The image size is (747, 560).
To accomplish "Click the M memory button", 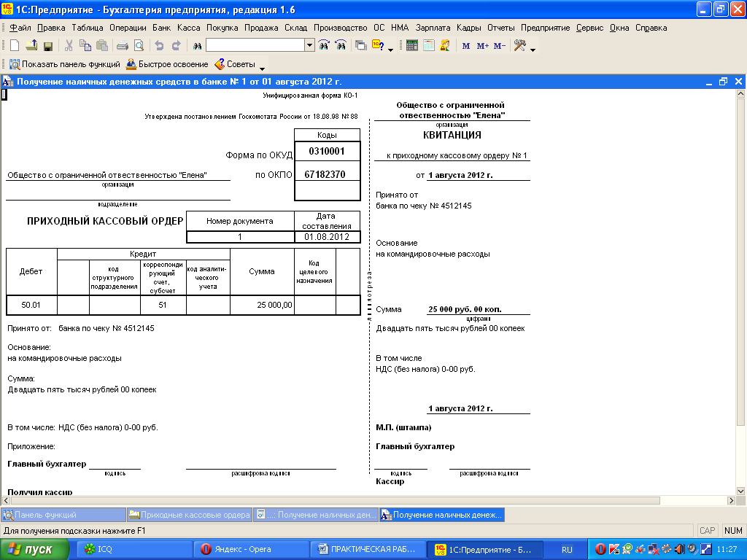I will [466, 46].
